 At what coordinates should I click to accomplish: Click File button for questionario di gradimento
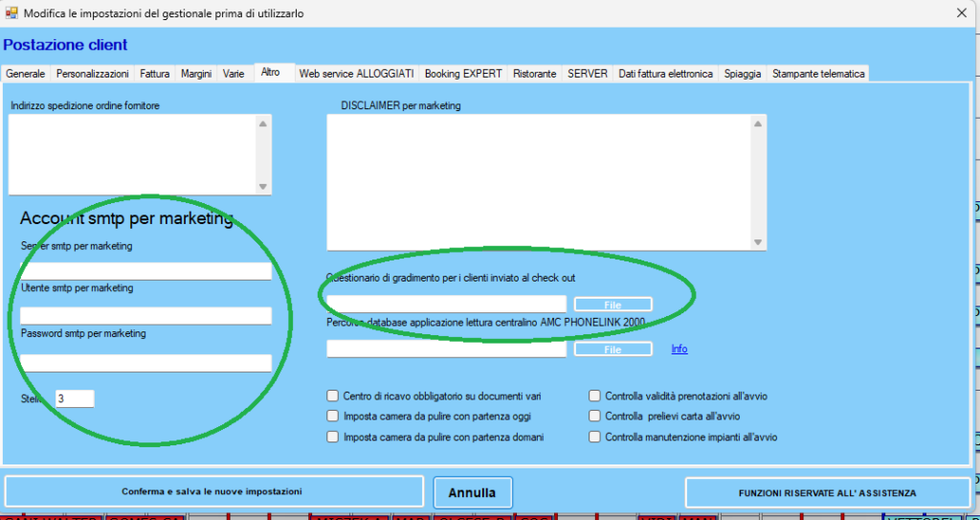(612, 305)
